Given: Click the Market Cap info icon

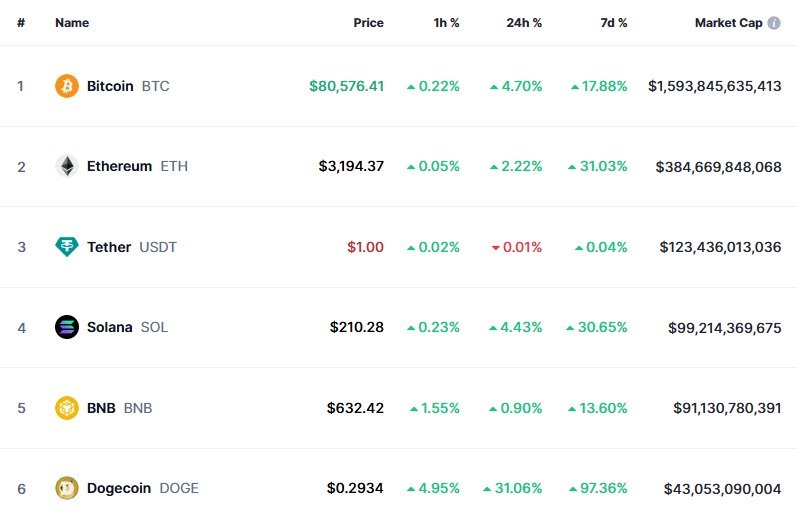Looking at the screenshot, I should [x=774, y=23].
